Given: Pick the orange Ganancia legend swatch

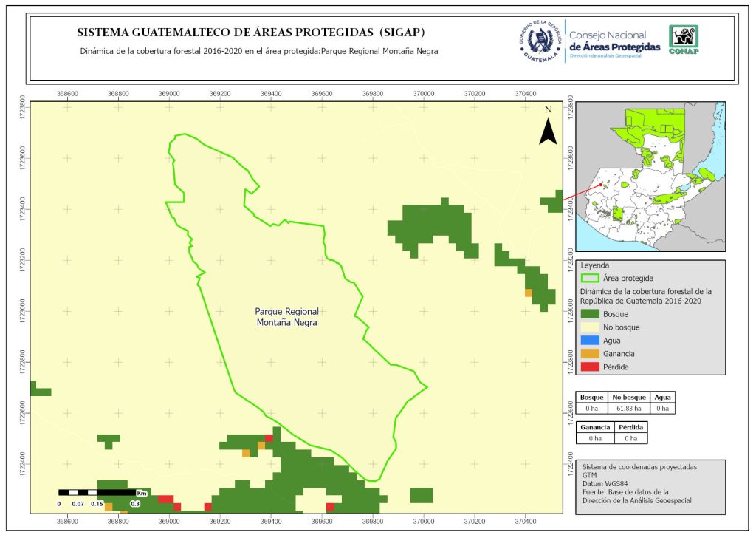Looking at the screenshot, I should coord(591,354).
